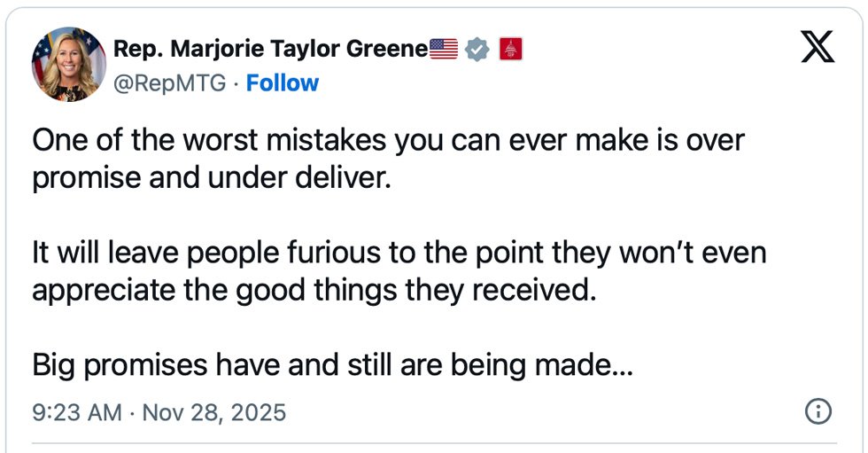Viewport: 868px width, 453px height.
Task: Click the line starting "It will leave people"
Action: click(399, 254)
